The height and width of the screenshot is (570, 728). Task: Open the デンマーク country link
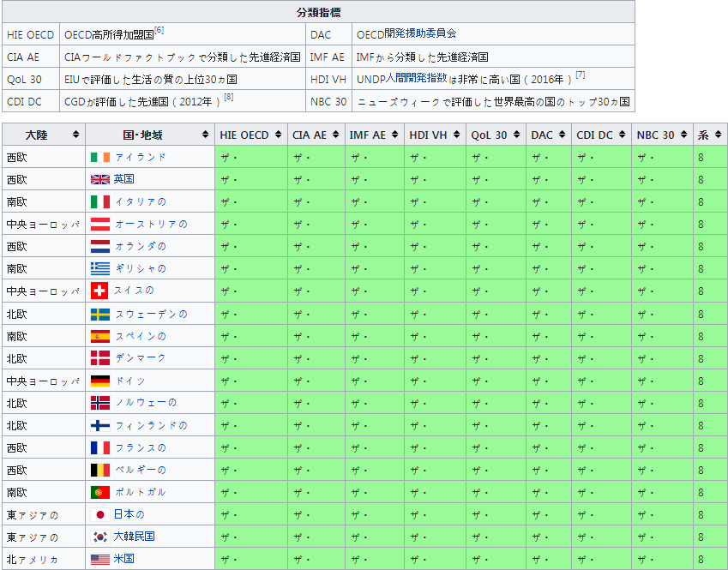tap(140, 357)
